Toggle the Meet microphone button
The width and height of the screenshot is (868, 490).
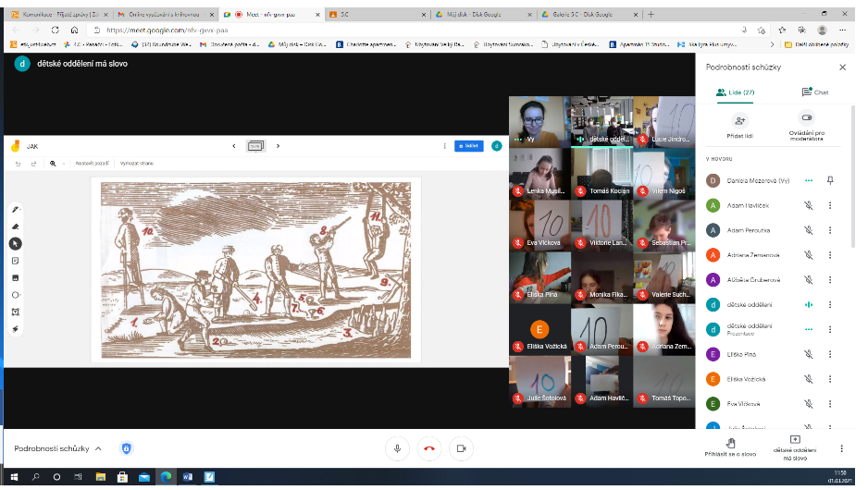pos(397,448)
